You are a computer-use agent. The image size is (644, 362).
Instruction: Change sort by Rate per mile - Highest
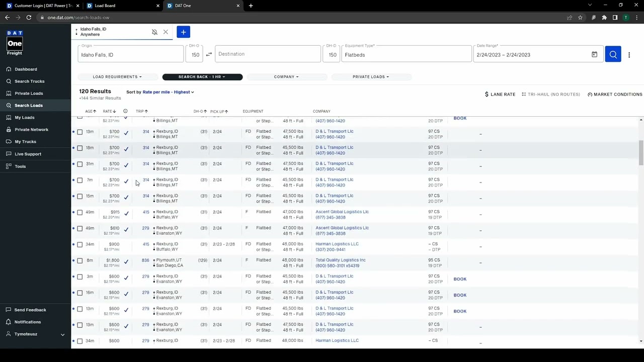coord(168,92)
